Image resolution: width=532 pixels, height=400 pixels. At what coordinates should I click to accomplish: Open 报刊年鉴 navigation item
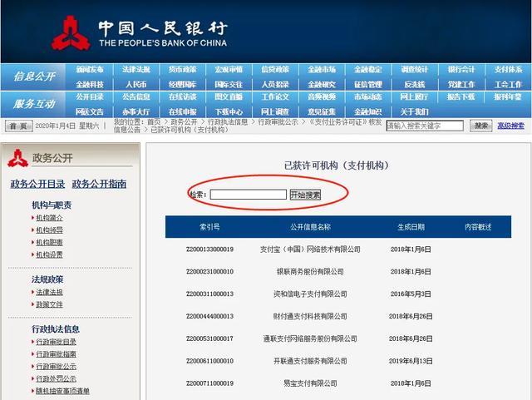(508, 97)
